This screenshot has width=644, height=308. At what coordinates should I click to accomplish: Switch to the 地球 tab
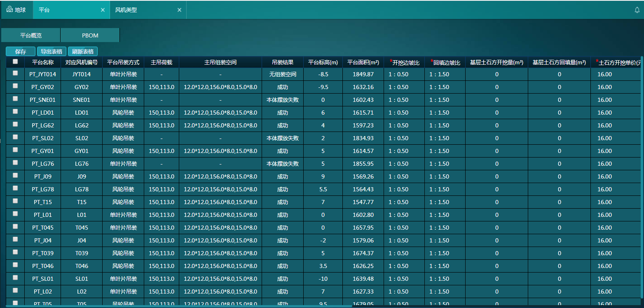16,10
